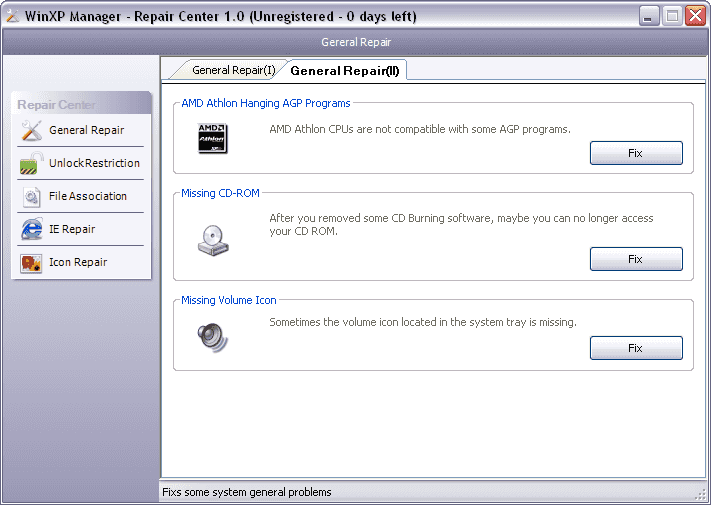This screenshot has width=711, height=505.
Task: Click the Unlock Restriction padlock icon
Action: point(31,163)
